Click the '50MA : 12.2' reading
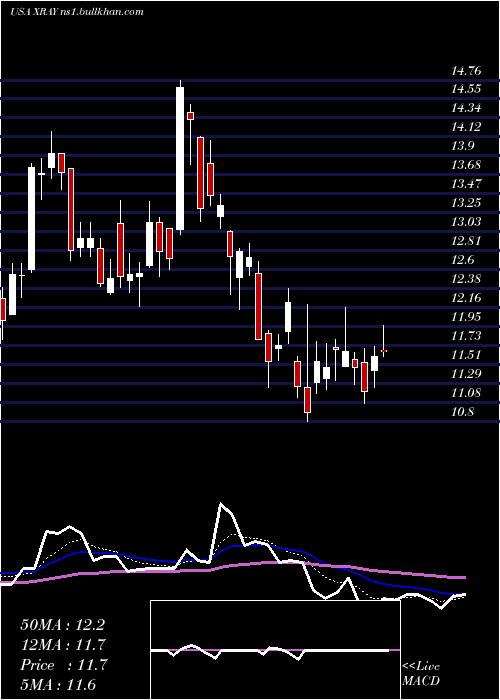 63,625
